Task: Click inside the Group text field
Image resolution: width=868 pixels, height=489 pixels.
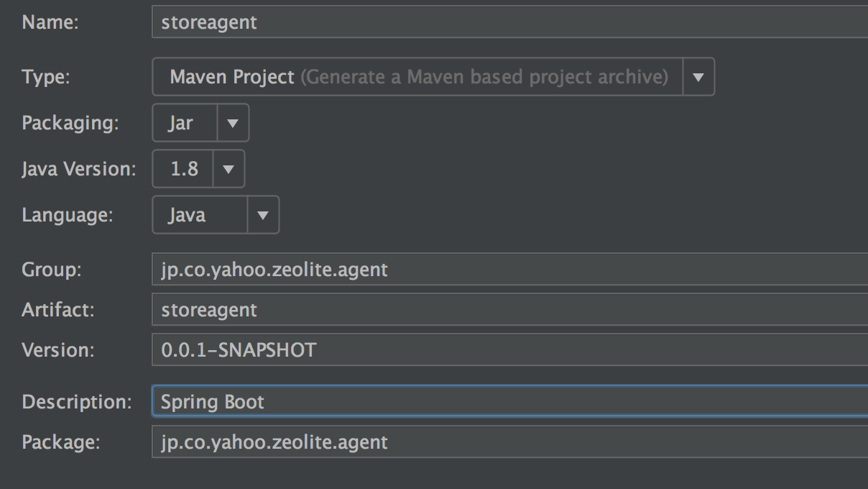Action: point(510,270)
